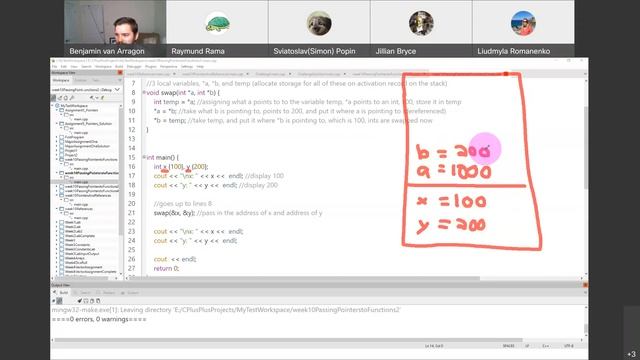Click the last icon in the output toolbar

(x=98, y=301)
